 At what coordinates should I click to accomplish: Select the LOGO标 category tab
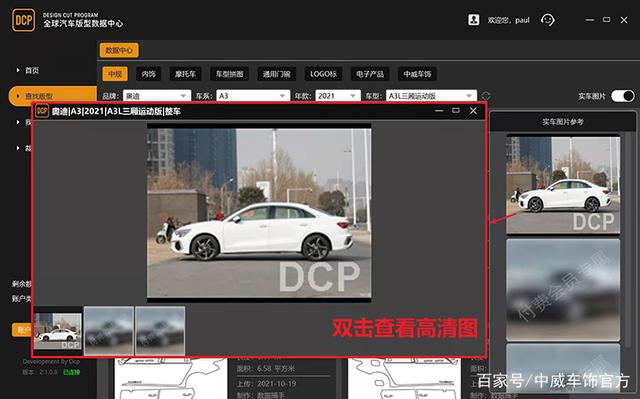[x=323, y=74]
